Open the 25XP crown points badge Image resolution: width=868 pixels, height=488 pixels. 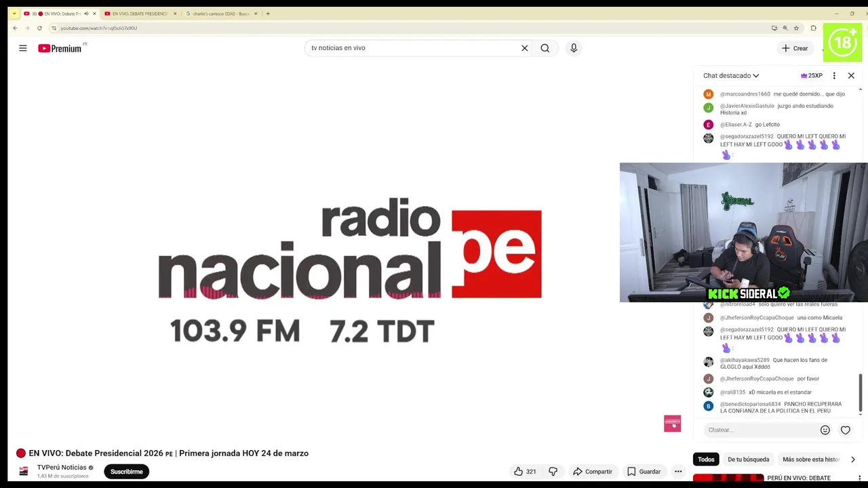point(812,76)
